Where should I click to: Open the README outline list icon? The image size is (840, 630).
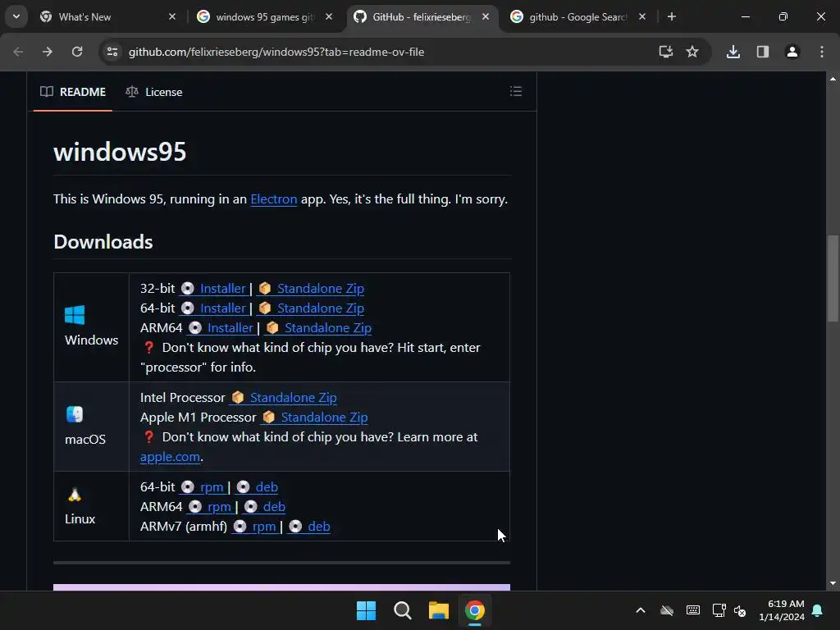515,91
